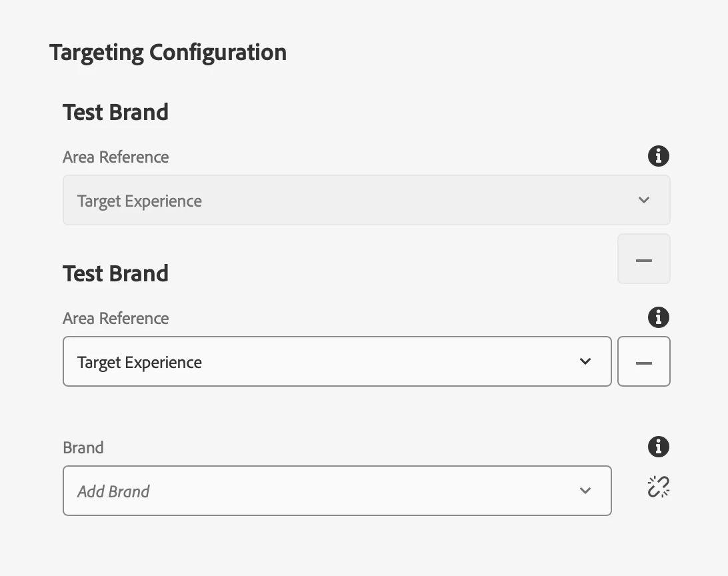Viewport: 728px width, 576px height.
Task: Expand the Add Brand dropdown chevron
Action: [x=585, y=491]
